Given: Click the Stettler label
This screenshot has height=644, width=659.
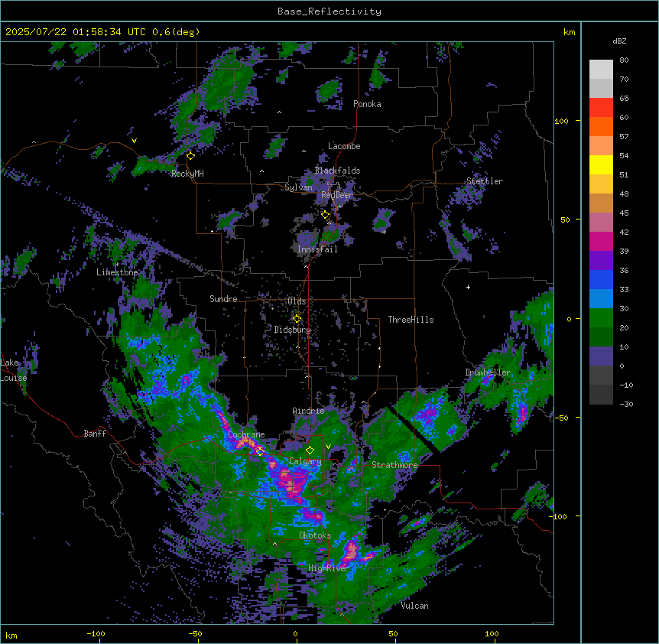Looking at the screenshot, I should click(x=485, y=181).
